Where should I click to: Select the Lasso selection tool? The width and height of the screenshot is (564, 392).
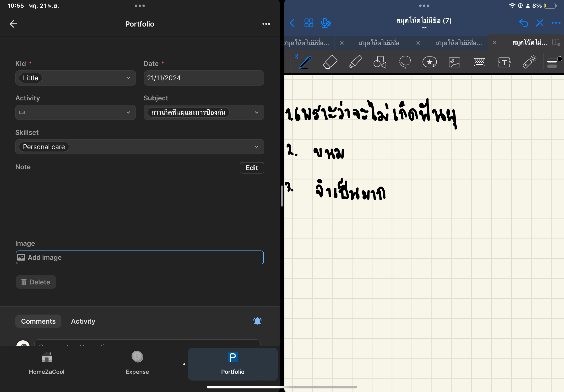click(x=405, y=62)
